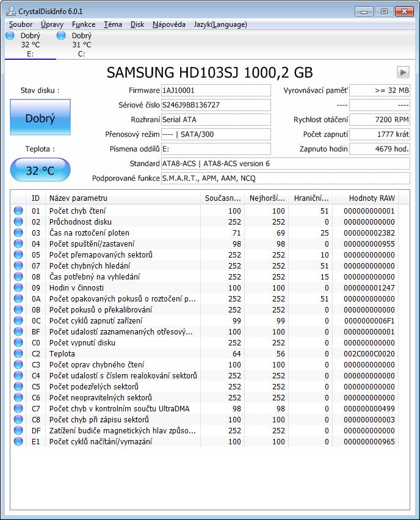Click the Podporované funkce field
The height and width of the screenshot is (520, 420).
[286, 178]
